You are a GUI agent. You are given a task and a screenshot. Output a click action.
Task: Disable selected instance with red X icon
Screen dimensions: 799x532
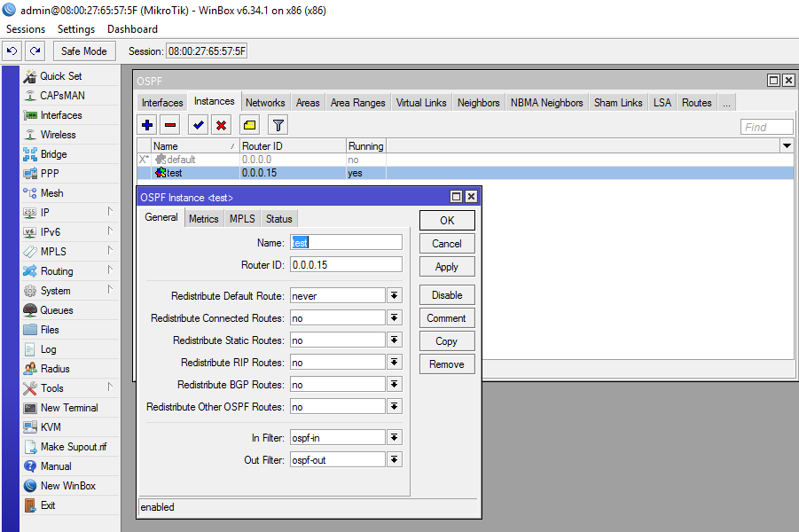pos(221,125)
